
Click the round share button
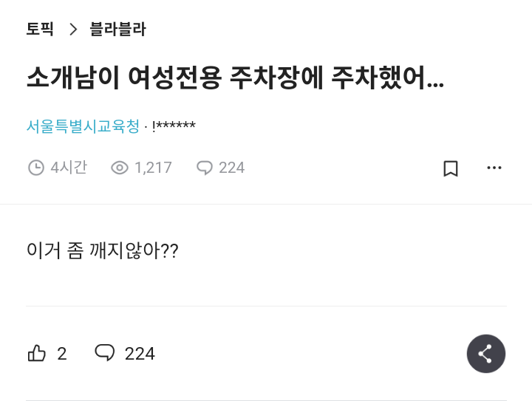485,354
